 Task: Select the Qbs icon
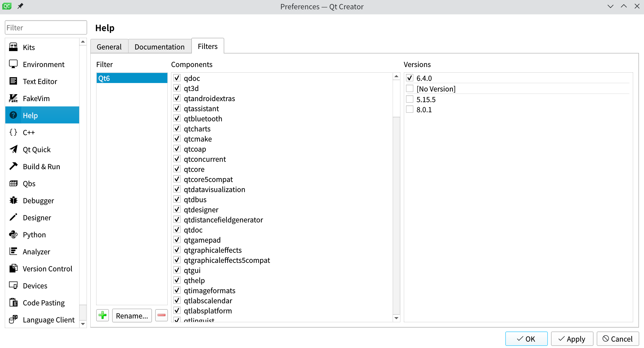point(13,183)
